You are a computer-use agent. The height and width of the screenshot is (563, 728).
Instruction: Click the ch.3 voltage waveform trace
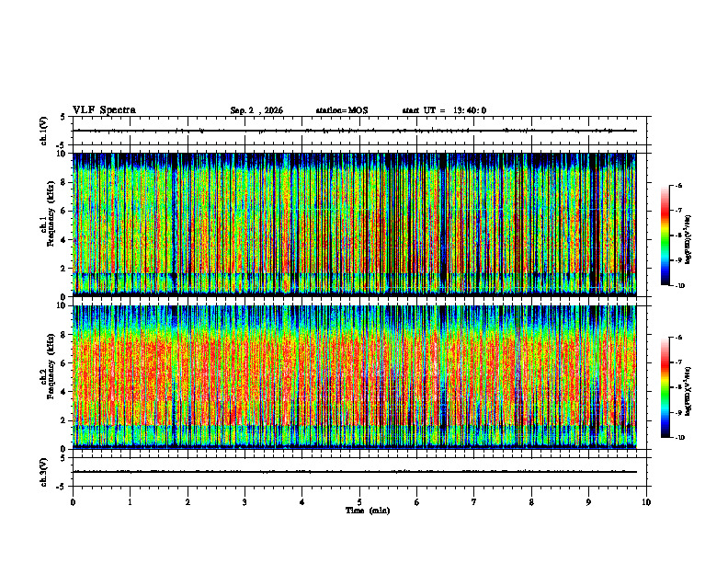coord(354,472)
